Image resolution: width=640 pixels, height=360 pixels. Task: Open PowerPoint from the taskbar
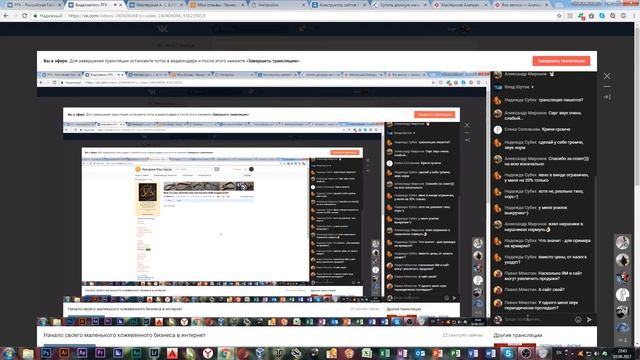[x=437, y=353]
